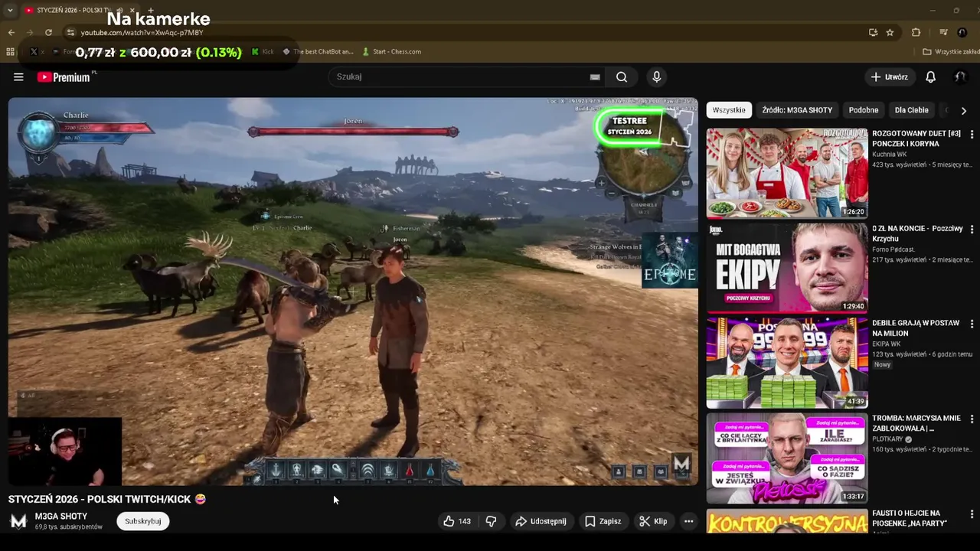Mute the YouTube tab audio icon
980x551 pixels.
(120, 11)
